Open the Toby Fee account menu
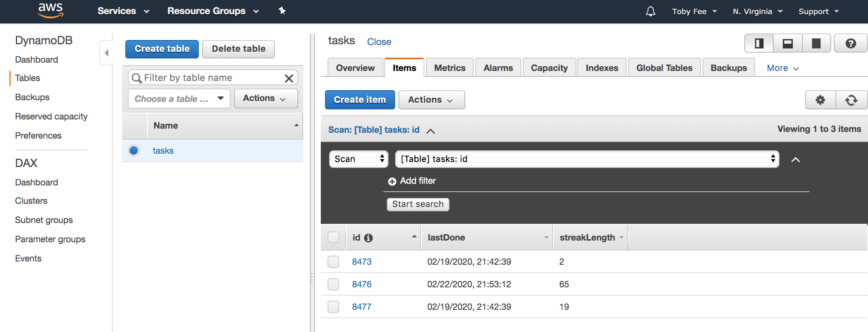 point(694,12)
